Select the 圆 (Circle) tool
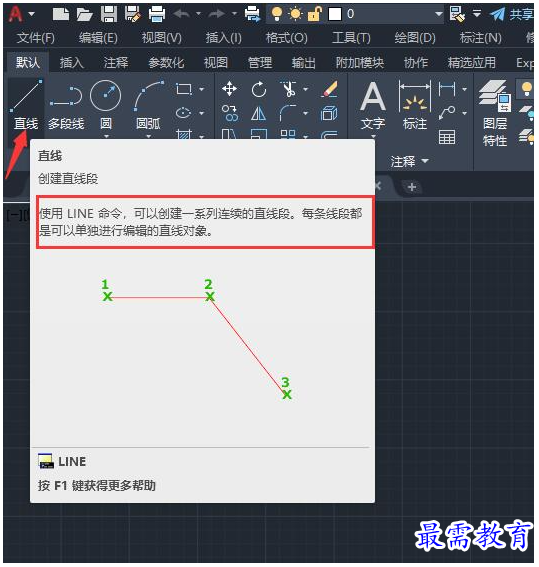539x567 pixels. pyautogui.click(x=105, y=105)
